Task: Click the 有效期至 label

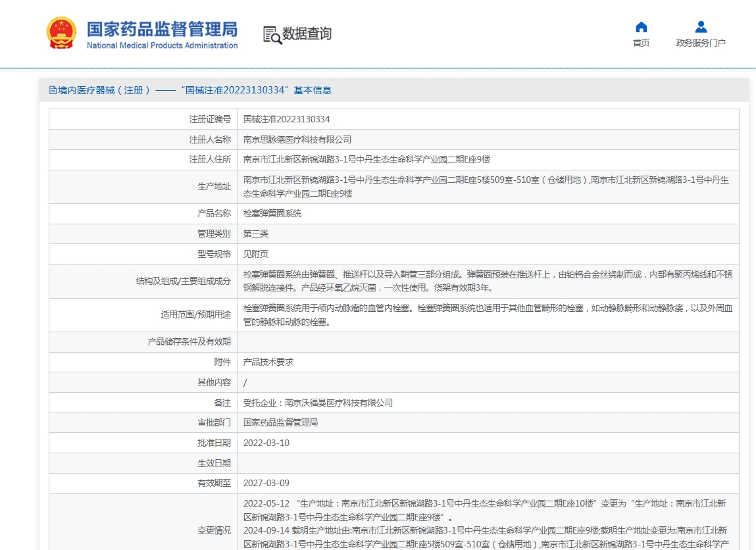Action: tap(214, 483)
